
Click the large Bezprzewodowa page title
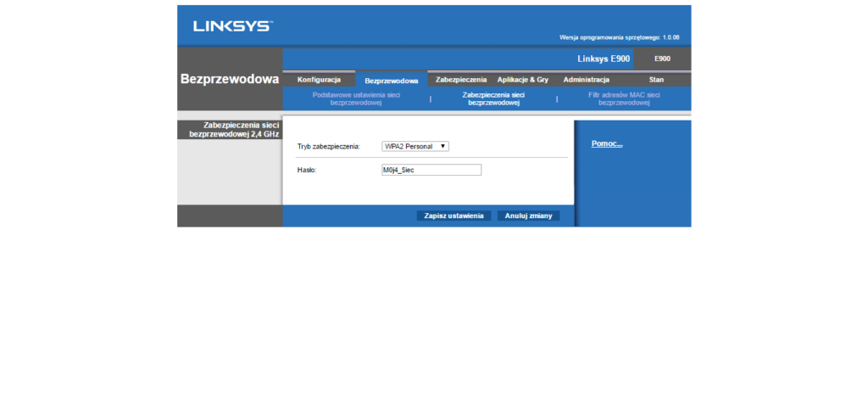pos(230,79)
